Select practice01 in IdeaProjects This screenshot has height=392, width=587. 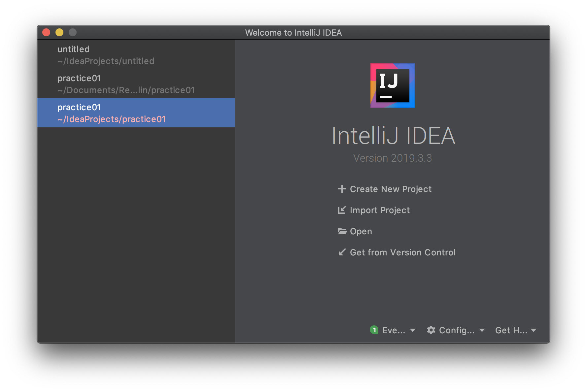(x=136, y=113)
